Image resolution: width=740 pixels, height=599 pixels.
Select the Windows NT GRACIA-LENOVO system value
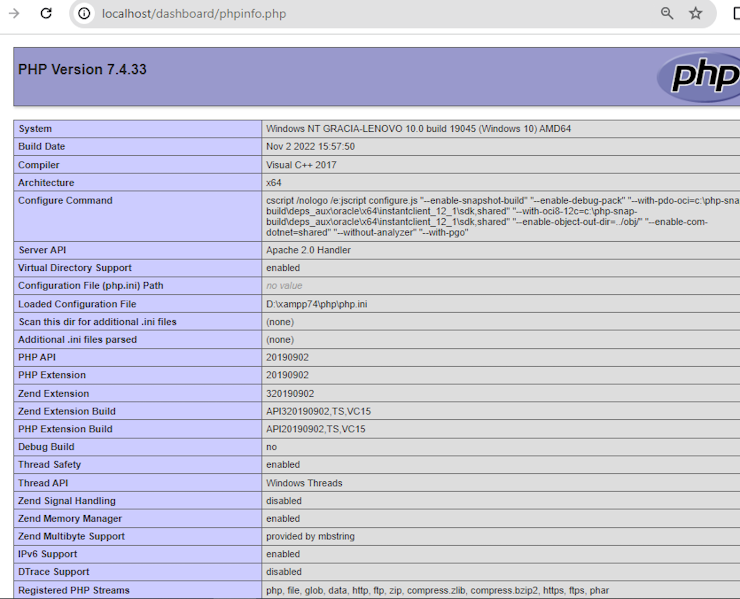(418, 129)
